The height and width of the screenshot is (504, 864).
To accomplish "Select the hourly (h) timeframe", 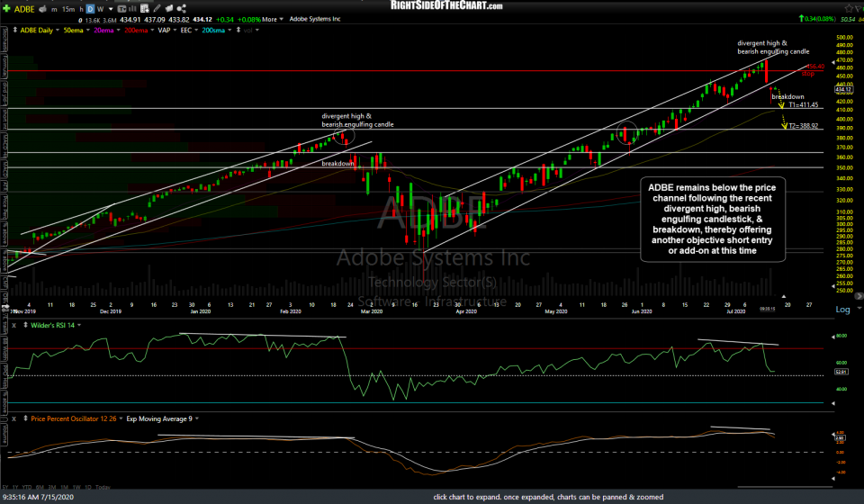I will (82, 9).
